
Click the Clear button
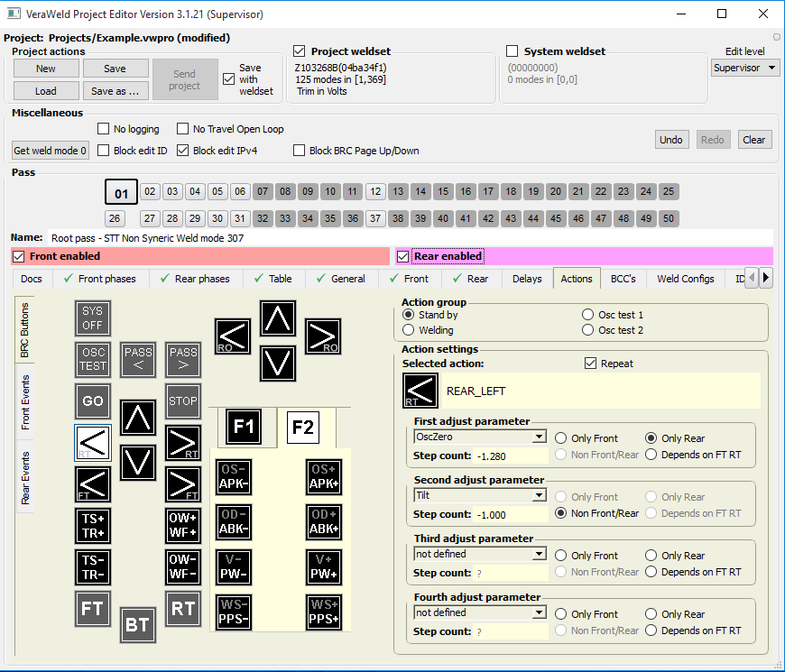(754, 140)
